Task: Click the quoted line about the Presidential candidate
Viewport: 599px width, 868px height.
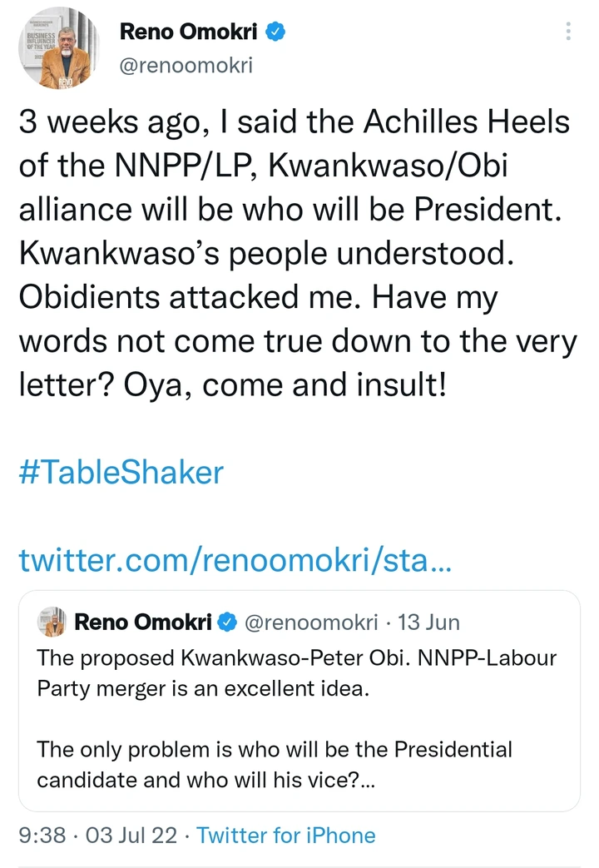Action: click(275, 764)
